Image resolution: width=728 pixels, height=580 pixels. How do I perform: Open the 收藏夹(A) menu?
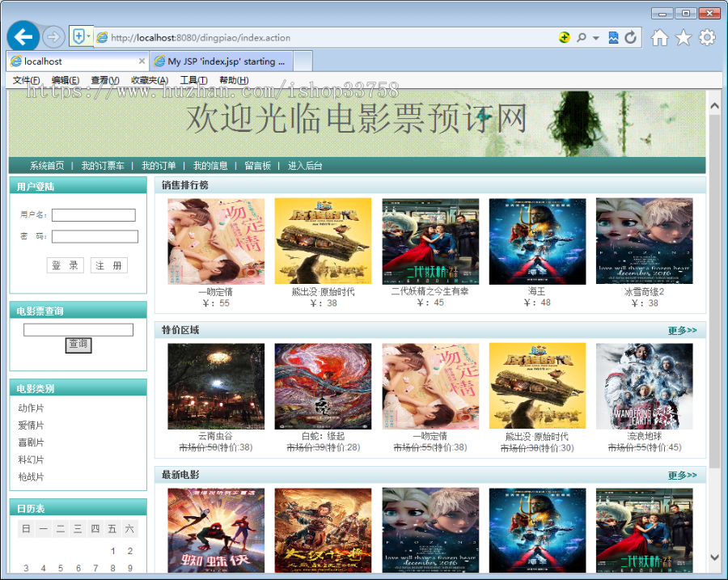pyautogui.click(x=150, y=80)
